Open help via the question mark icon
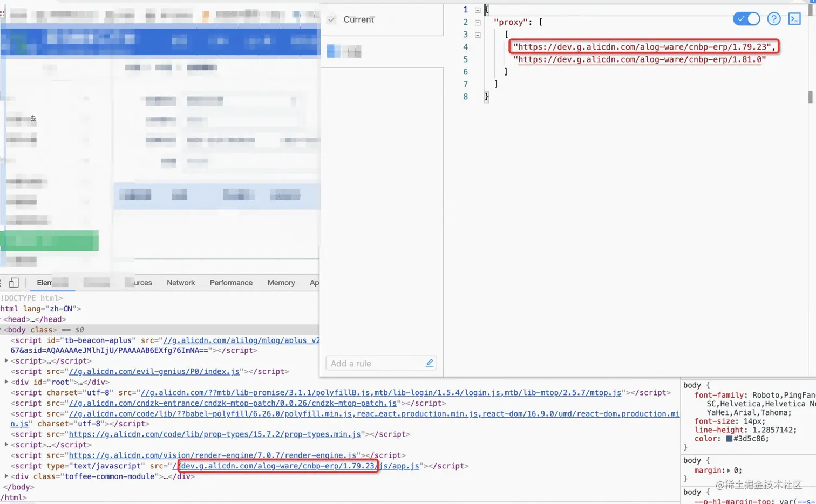Screen dimensions: 816x504 pyautogui.click(x=774, y=19)
